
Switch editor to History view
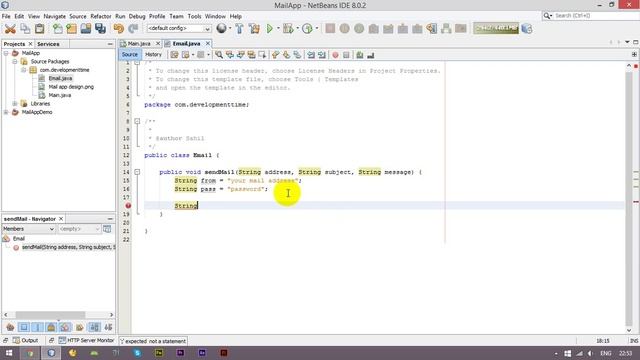click(x=153, y=54)
